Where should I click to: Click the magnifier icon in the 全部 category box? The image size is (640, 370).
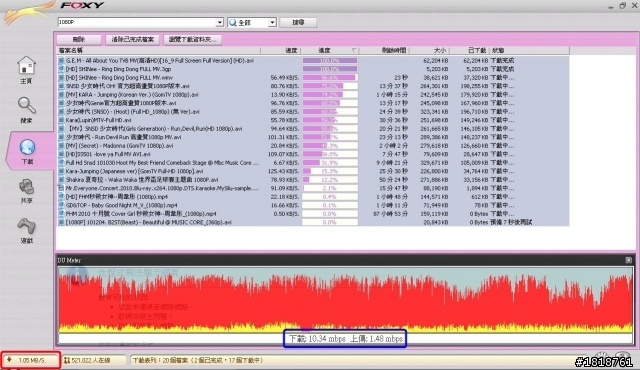click(x=233, y=22)
